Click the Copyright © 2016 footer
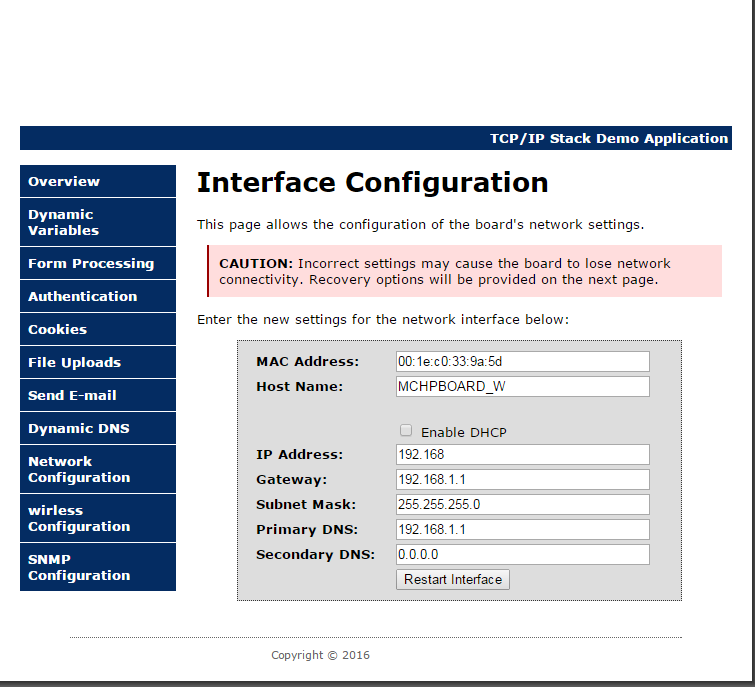 (320, 655)
